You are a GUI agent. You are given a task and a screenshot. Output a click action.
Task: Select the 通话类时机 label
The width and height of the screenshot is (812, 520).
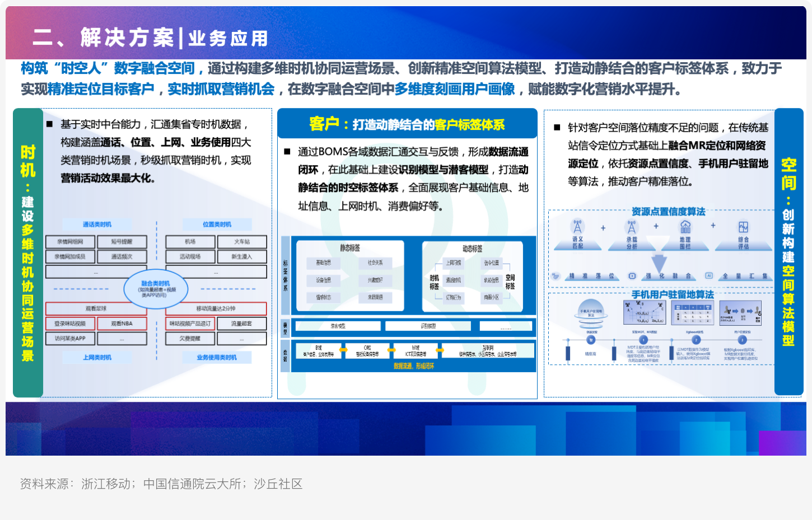coord(97,224)
